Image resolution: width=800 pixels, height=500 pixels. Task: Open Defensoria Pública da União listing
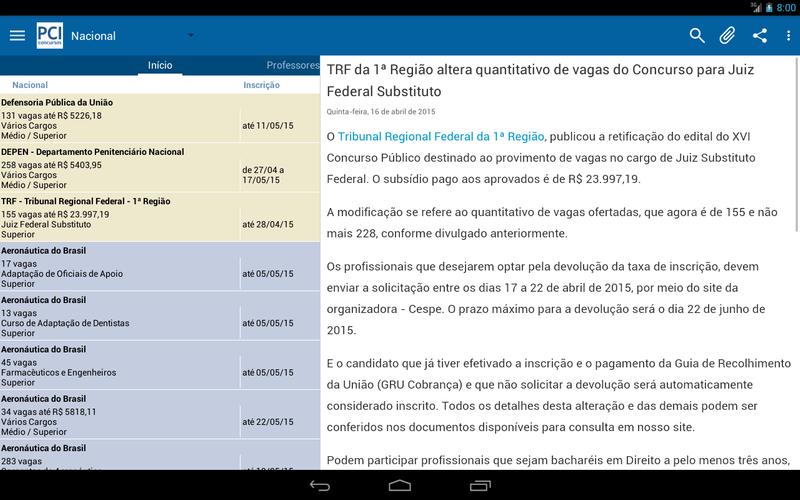(x=120, y=120)
